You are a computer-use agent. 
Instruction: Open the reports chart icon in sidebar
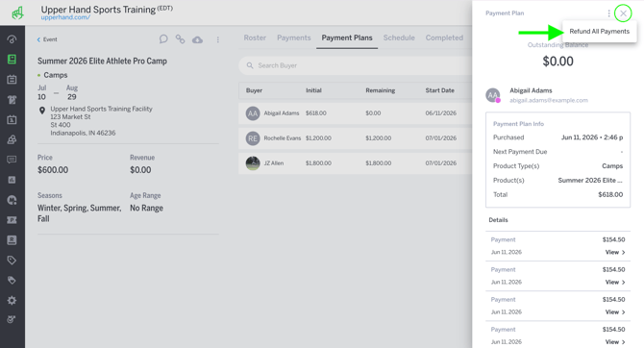[x=12, y=180]
